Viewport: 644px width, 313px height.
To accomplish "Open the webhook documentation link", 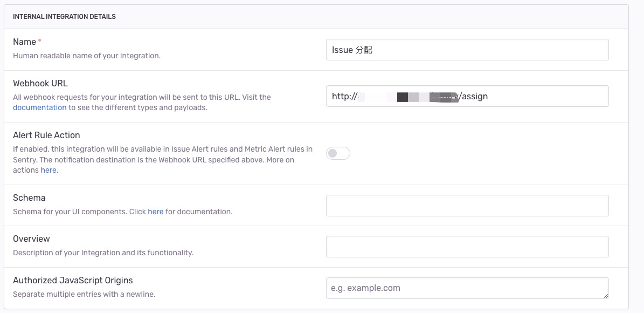I will pos(39,107).
